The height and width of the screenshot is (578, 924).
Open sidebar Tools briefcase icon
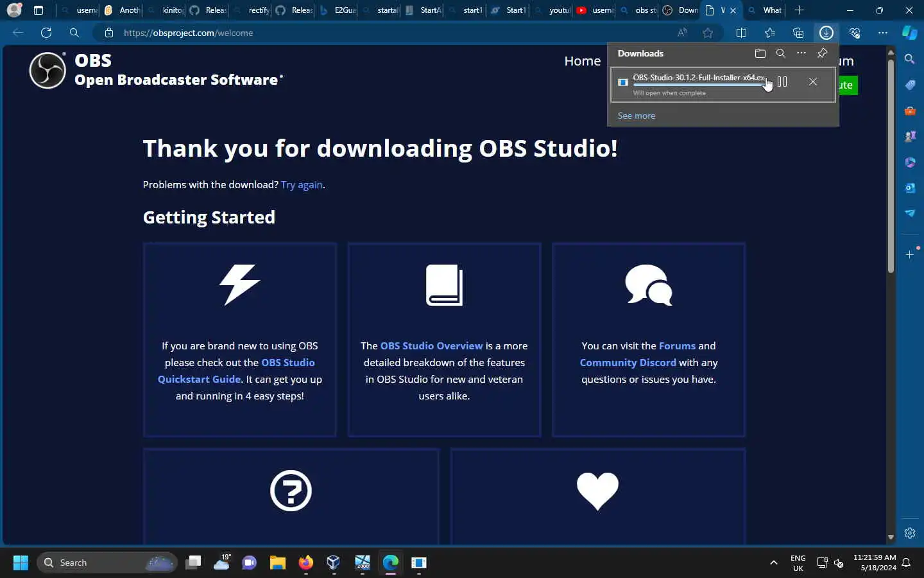910,110
